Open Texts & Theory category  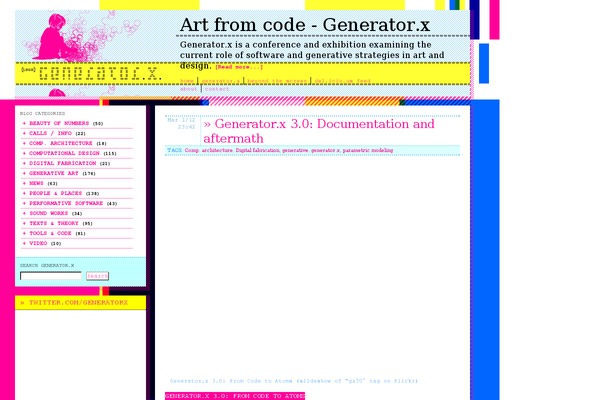point(54,223)
